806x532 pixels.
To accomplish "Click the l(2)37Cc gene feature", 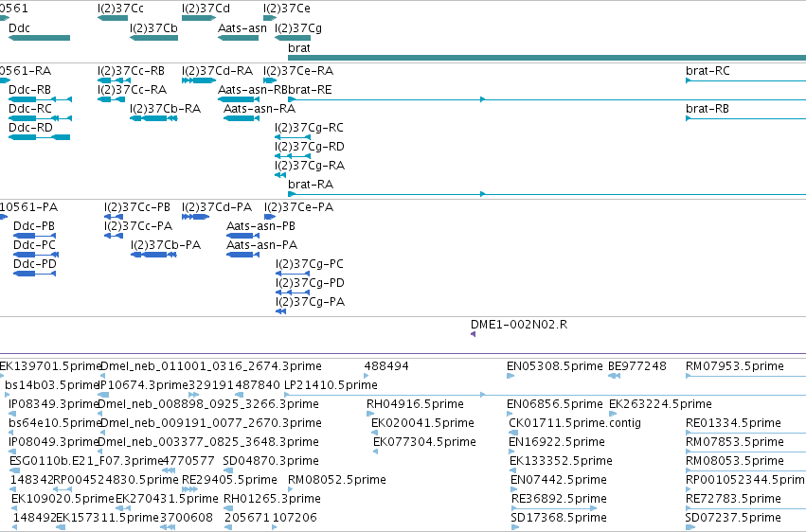I will pos(113,18).
